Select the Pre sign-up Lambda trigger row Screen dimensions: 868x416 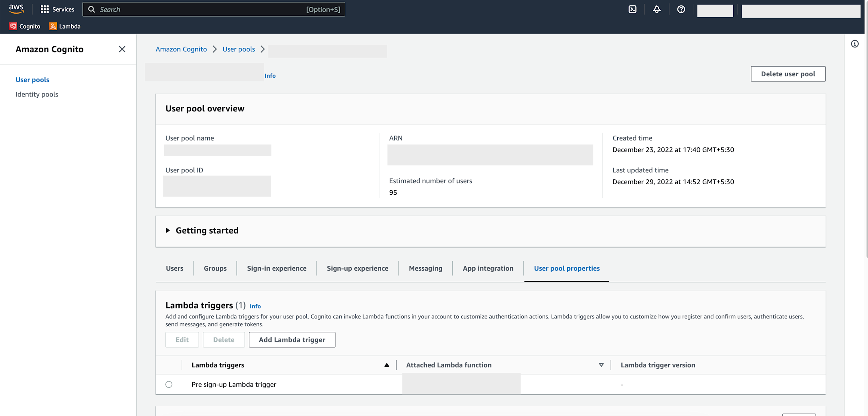coord(169,384)
